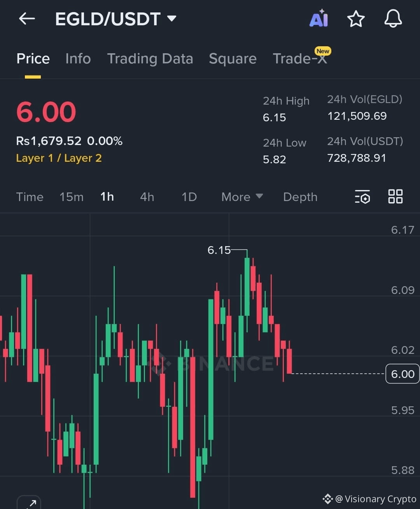Screen dimensions: 420x509
Task: Open the chart layout grid icon
Action: point(395,197)
